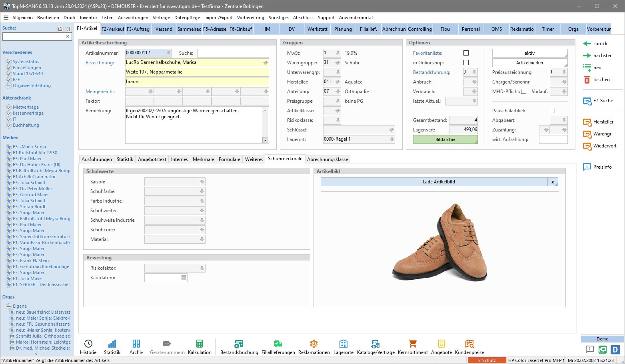Open the Kalkulation calculator icon
The height and width of the screenshot is (364, 625).
(199, 344)
